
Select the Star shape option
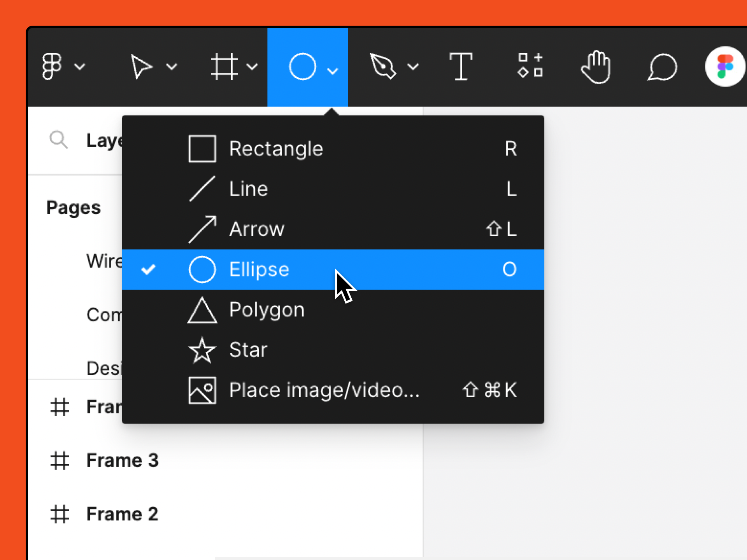(x=248, y=350)
